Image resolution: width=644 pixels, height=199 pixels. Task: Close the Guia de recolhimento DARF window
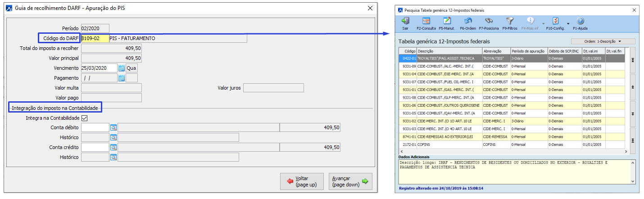(x=370, y=8)
